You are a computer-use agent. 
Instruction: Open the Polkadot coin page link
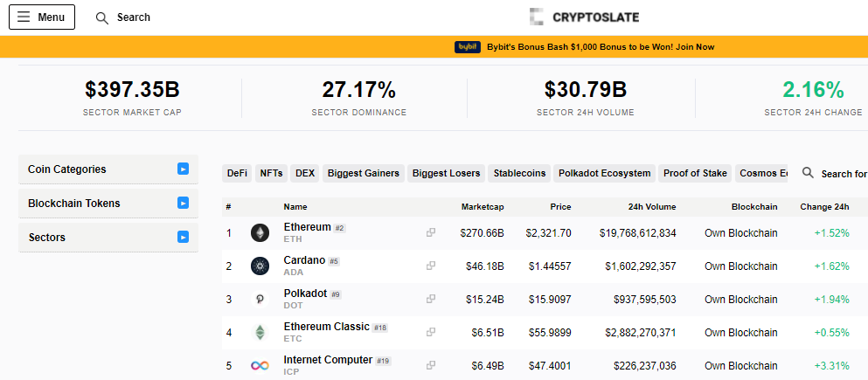pos(306,294)
